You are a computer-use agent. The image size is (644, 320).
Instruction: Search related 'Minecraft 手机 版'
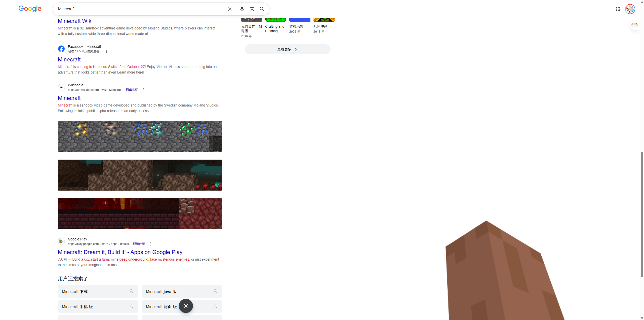coord(98,306)
